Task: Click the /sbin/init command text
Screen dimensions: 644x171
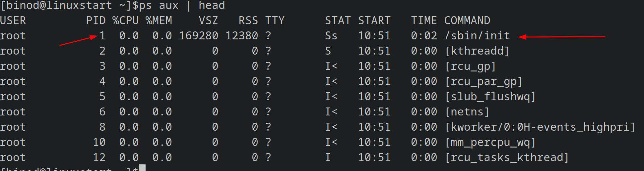Action: click(x=477, y=36)
